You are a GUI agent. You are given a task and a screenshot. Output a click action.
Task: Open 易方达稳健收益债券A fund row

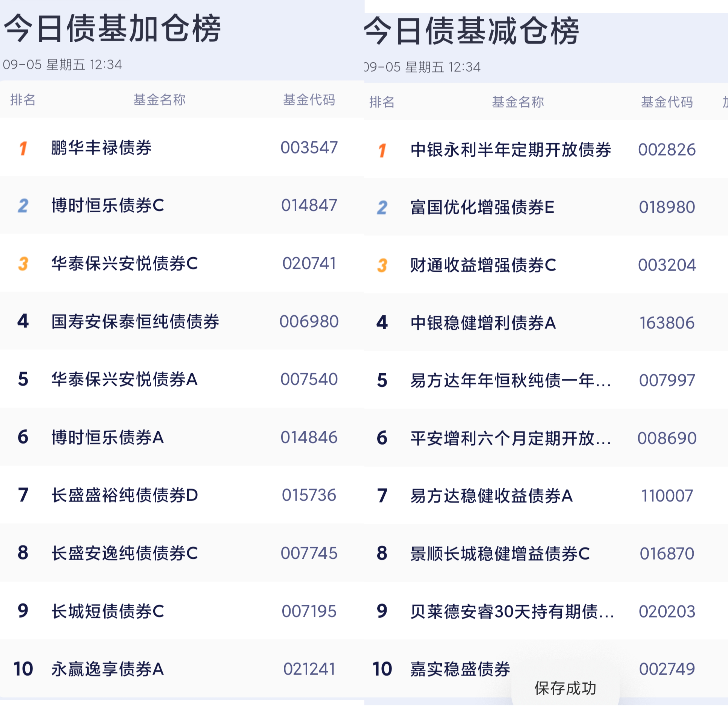546,496
